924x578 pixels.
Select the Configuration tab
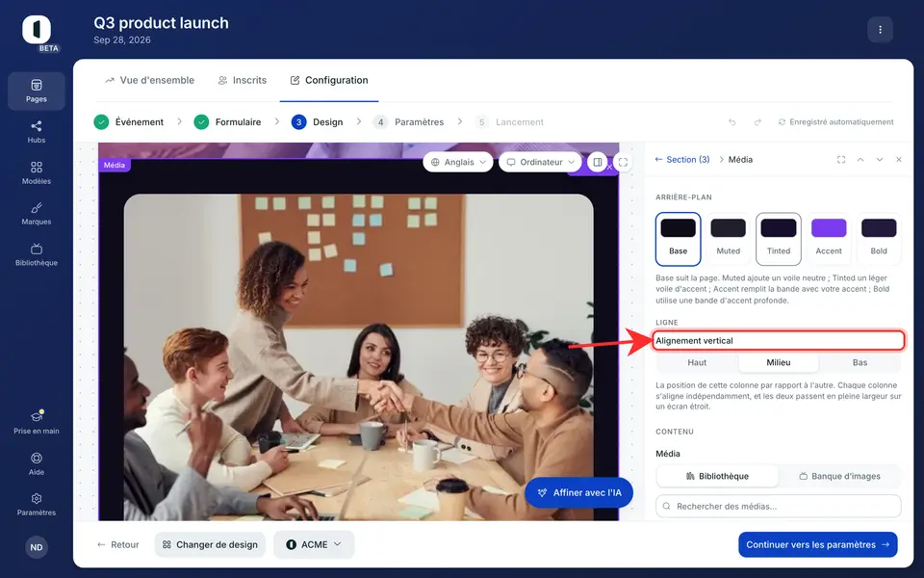coord(329,80)
